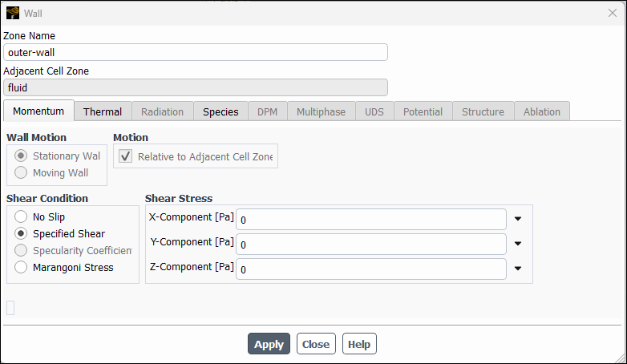
Task: Focus the Y-Component shear stress input field
Action: (x=370, y=244)
